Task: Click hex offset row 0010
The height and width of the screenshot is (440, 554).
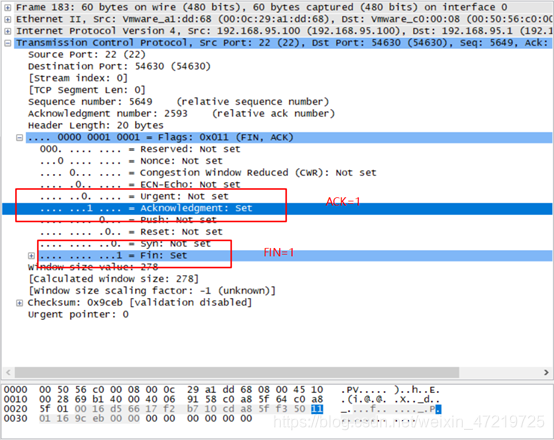Action: point(16,399)
